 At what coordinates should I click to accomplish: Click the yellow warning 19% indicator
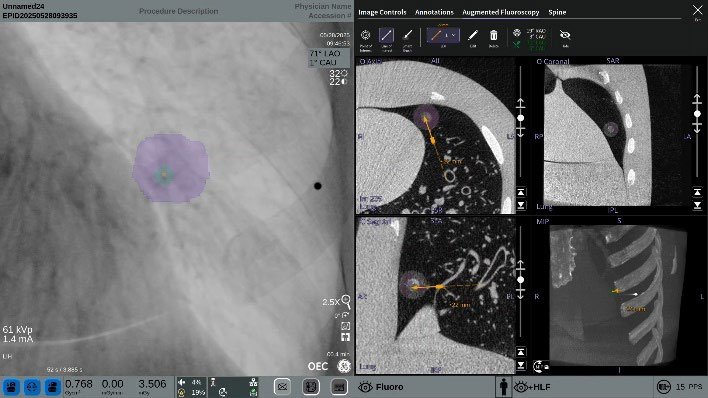pos(190,393)
